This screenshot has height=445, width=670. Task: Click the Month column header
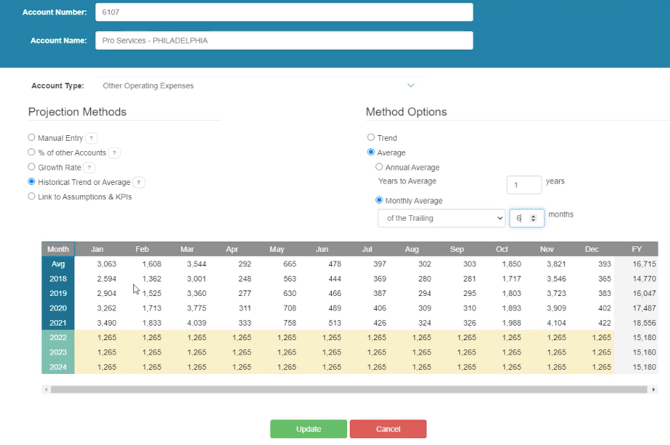point(58,249)
